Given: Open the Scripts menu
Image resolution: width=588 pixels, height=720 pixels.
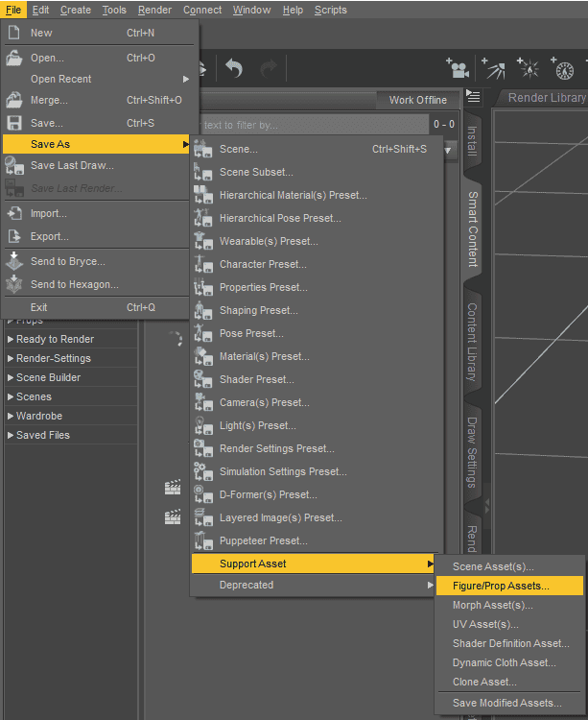Looking at the screenshot, I should click(331, 10).
